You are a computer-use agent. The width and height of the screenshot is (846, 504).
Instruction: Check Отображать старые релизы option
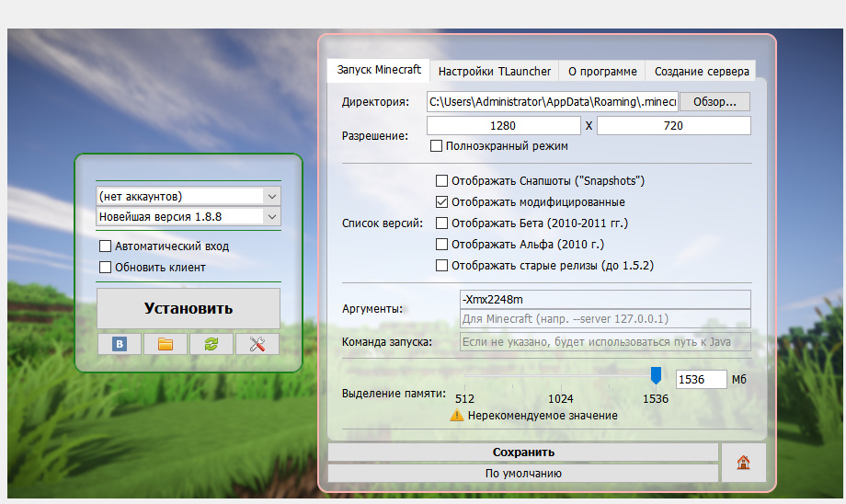point(442,266)
